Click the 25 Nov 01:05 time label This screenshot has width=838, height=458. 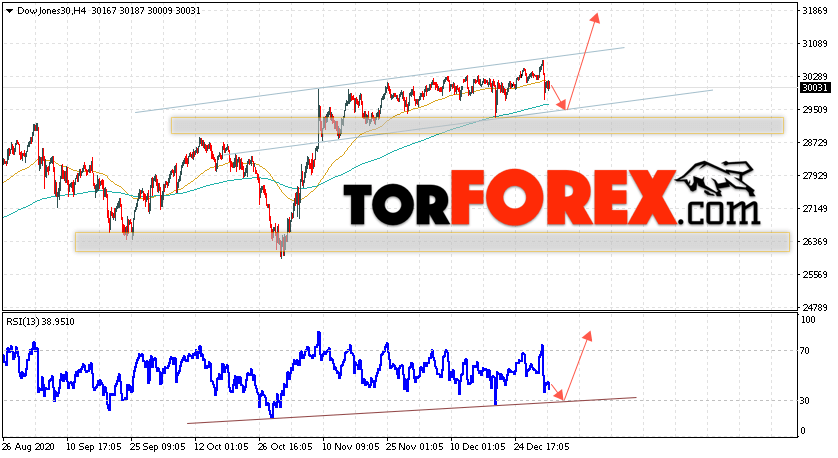tap(414, 446)
